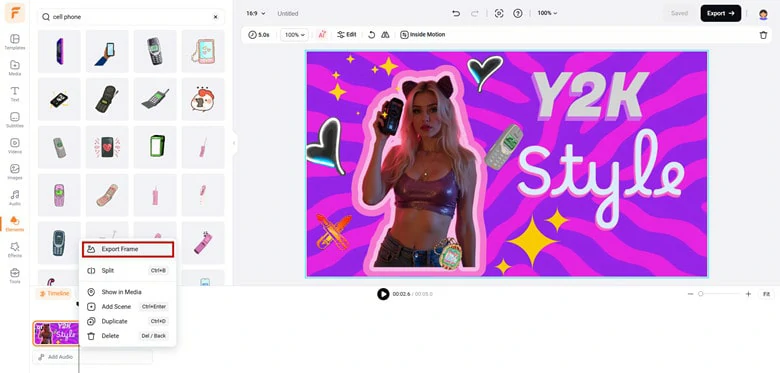Viewport: 780px width, 373px height.
Task: Open the Elements sidebar panel
Action: pos(14,223)
